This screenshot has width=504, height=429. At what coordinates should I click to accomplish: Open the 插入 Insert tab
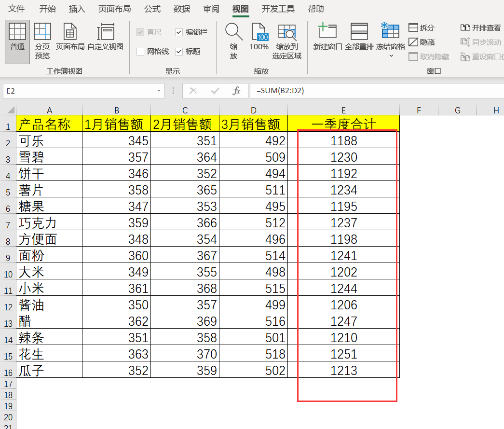(x=77, y=9)
